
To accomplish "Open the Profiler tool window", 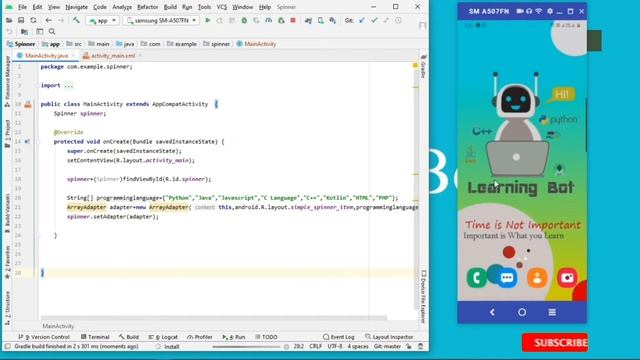I will [x=200, y=337].
